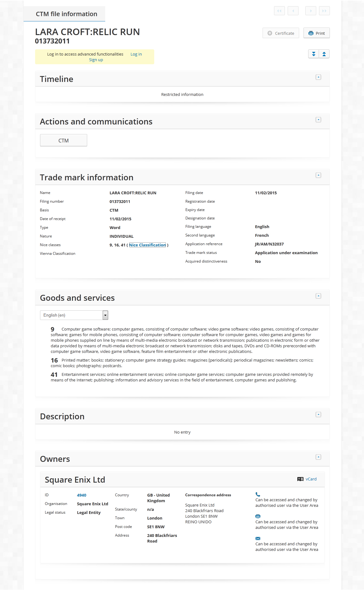Go to the next record arrow
The image size is (364, 590).
tap(311, 11)
